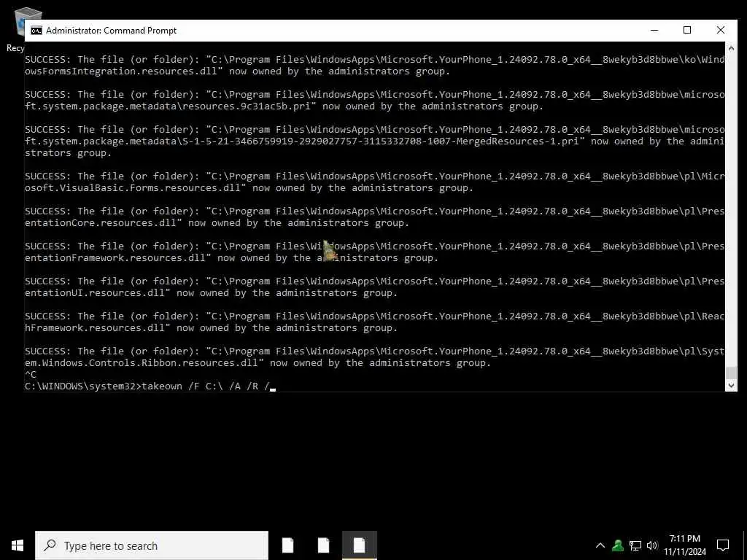
Task: Open the volume speaker tray icon
Action: 651,545
